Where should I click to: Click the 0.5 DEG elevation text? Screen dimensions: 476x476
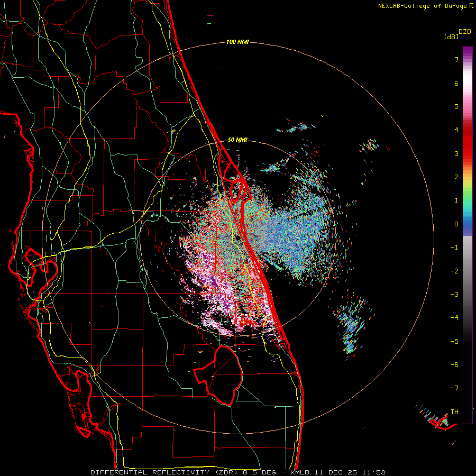click(259, 472)
